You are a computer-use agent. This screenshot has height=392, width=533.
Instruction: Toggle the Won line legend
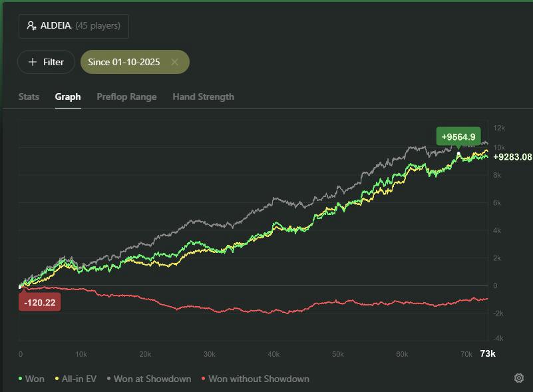[35, 379]
